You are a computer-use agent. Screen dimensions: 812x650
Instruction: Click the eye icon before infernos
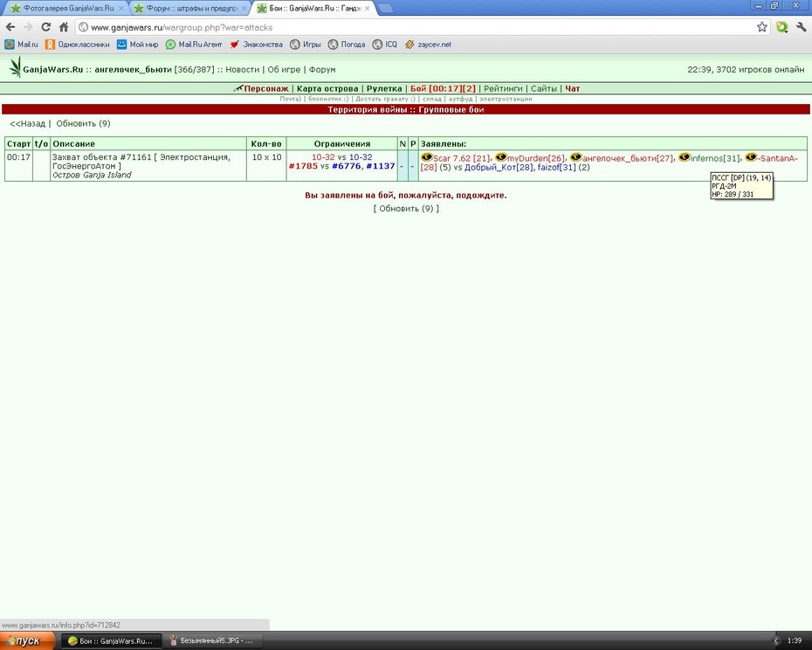685,156
